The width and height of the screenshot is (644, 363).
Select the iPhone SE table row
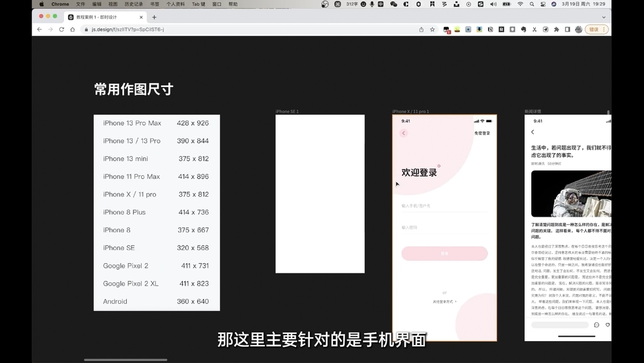coord(156,248)
